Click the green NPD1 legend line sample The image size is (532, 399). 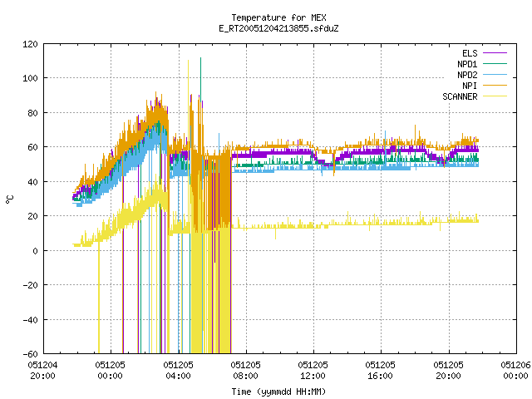point(495,63)
